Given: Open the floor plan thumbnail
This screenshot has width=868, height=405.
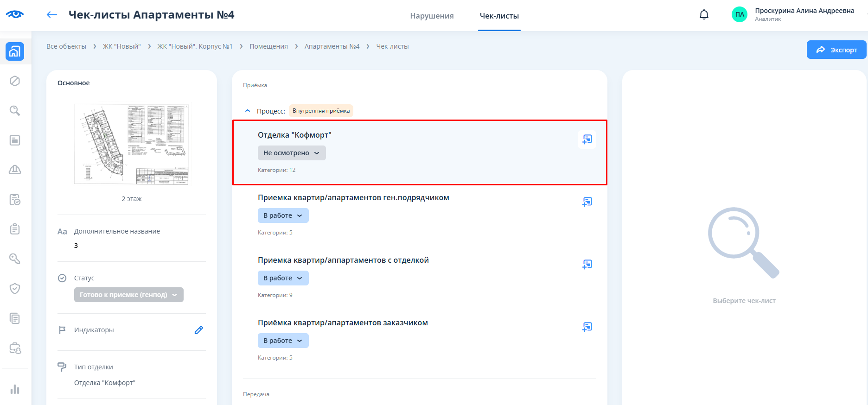Looking at the screenshot, I should coord(132,144).
